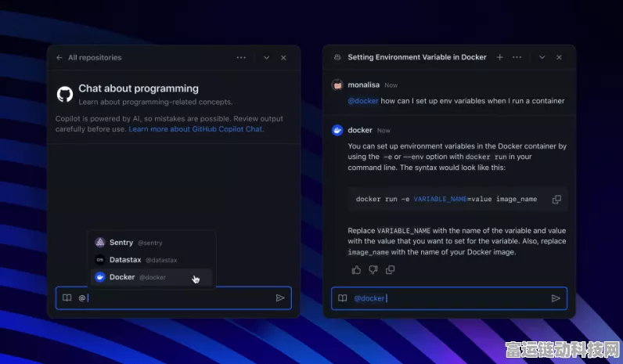
Task: Close the Setting Environment Variable in Docker panel
Action: [x=559, y=57]
